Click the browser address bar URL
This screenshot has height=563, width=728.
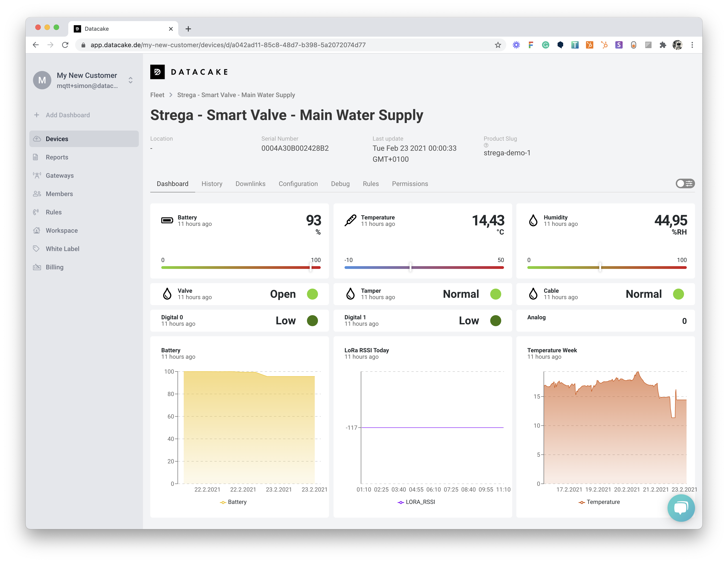(x=228, y=45)
